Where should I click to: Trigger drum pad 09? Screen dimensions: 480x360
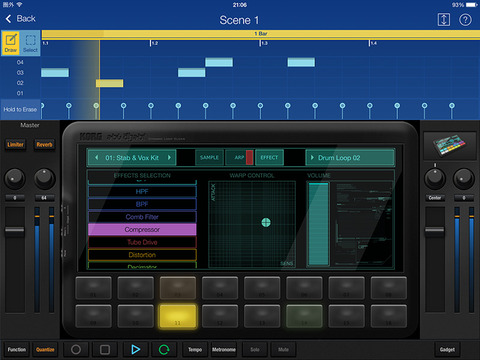[93, 316]
